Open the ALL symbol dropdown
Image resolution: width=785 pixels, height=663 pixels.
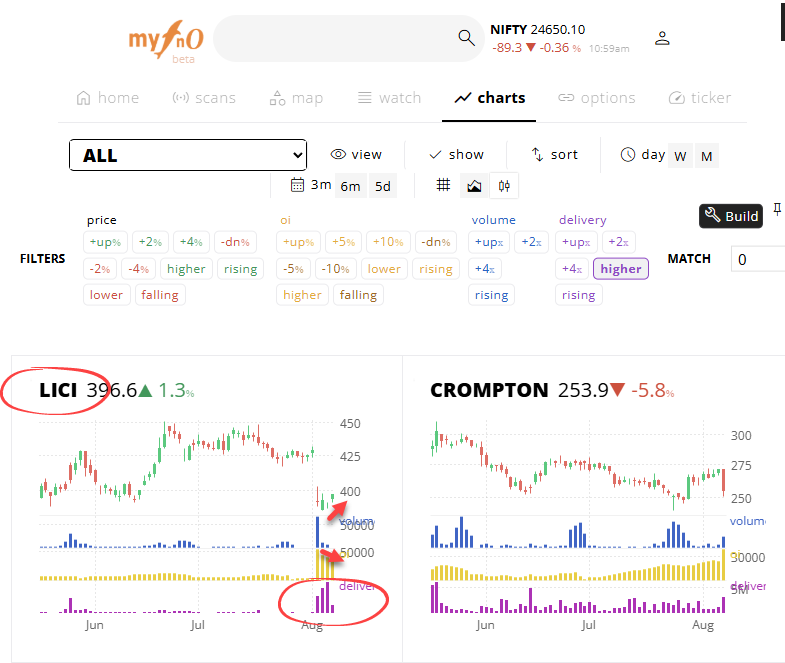coord(188,155)
